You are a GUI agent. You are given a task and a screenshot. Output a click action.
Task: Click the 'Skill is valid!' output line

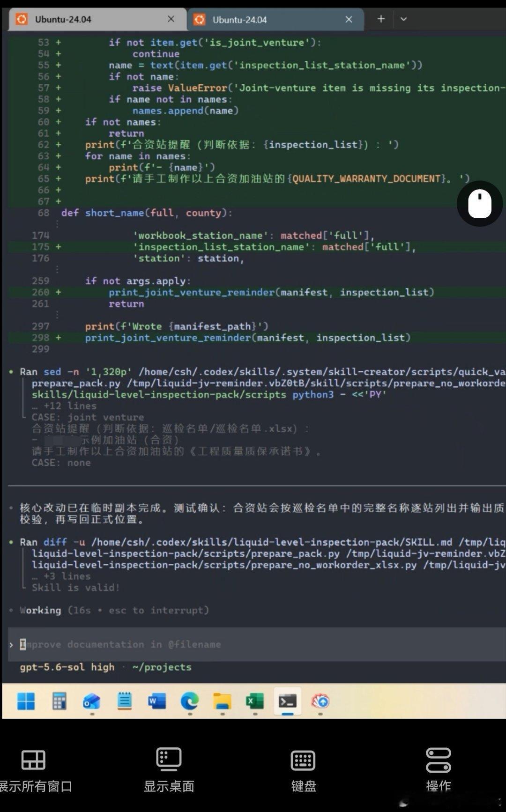click(x=75, y=587)
